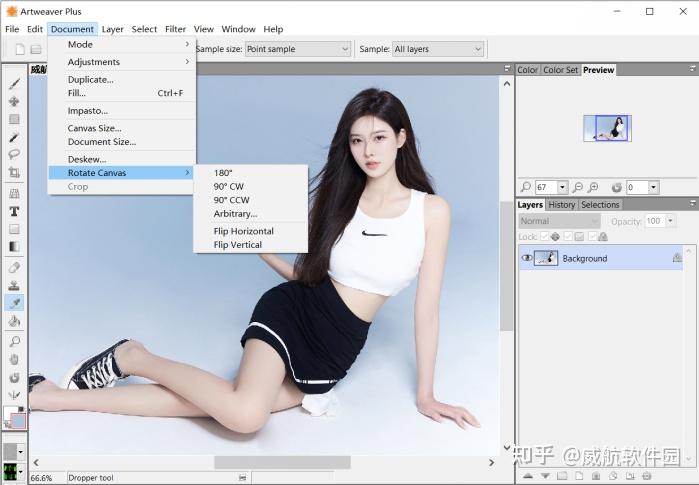
Task: Open the Opacity 100 dropdown arrow
Action: [x=670, y=221]
